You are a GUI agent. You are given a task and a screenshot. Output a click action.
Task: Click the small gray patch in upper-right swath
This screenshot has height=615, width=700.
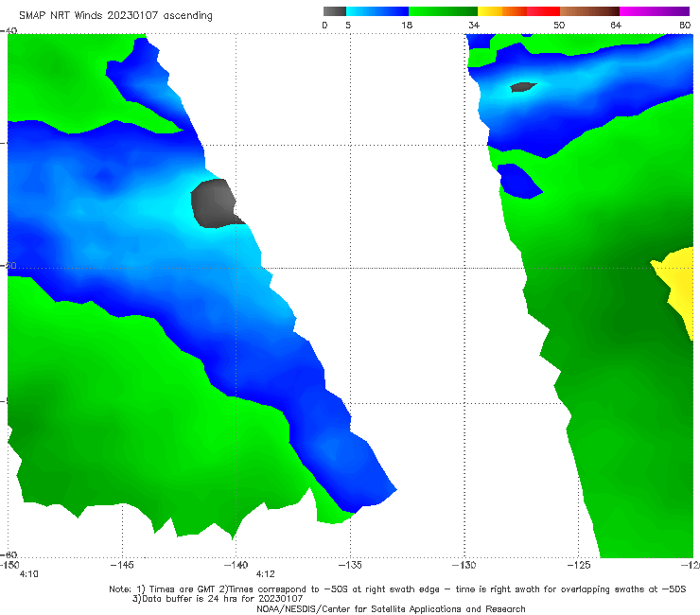click(x=523, y=87)
